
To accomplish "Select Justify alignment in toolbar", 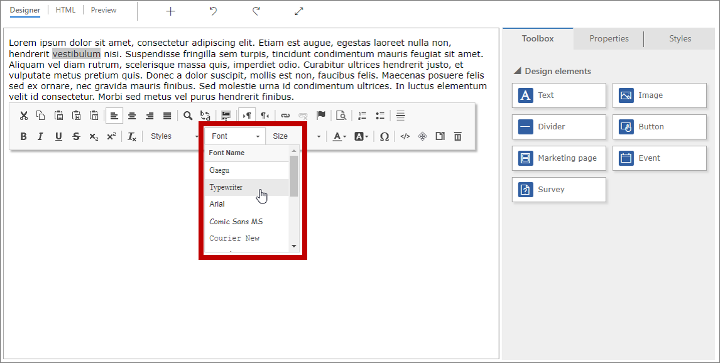I will [167, 116].
